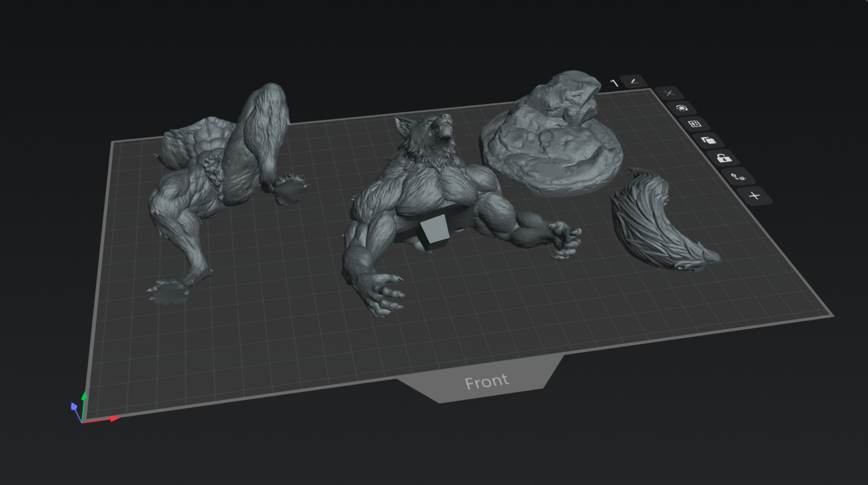Remove the plate using the X icon
The image size is (868, 485).
pyautogui.click(x=669, y=93)
